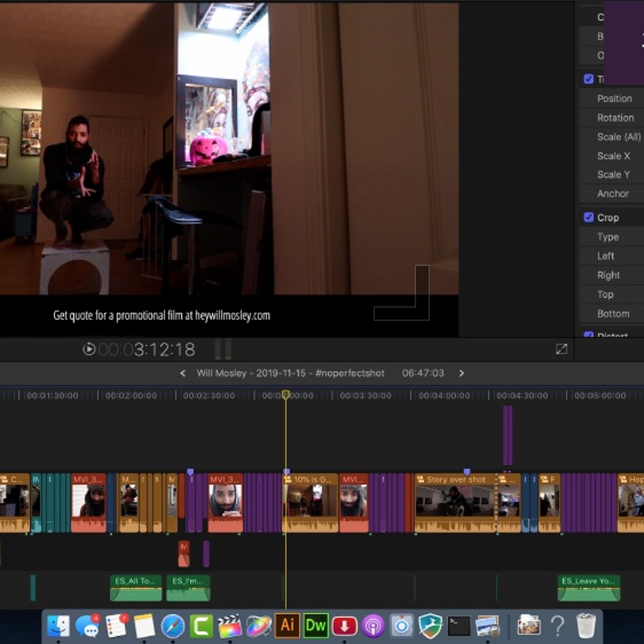Select the 'Story over shot' timeline clip
The height and width of the screenshot is (644, 644).
click(x=455, y=503)
